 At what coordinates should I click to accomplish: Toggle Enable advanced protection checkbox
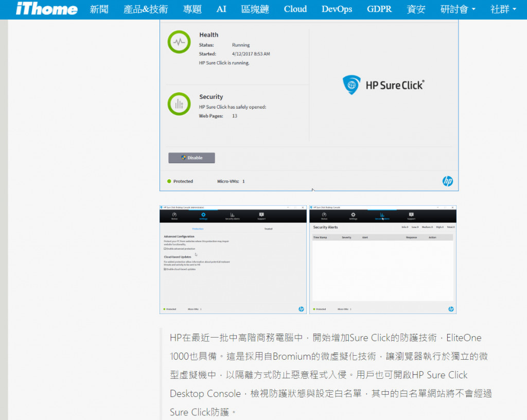point(165,249)
